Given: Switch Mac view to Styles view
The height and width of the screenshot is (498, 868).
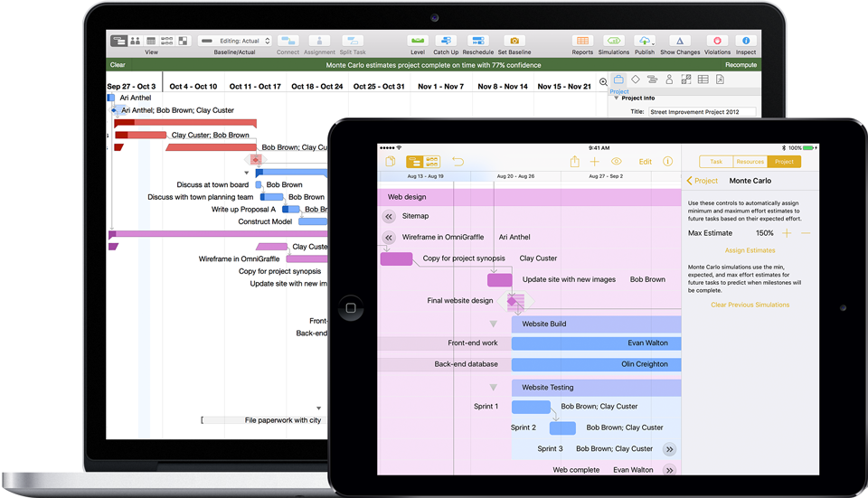Looking at the screenshot, I should coord(184,41).
